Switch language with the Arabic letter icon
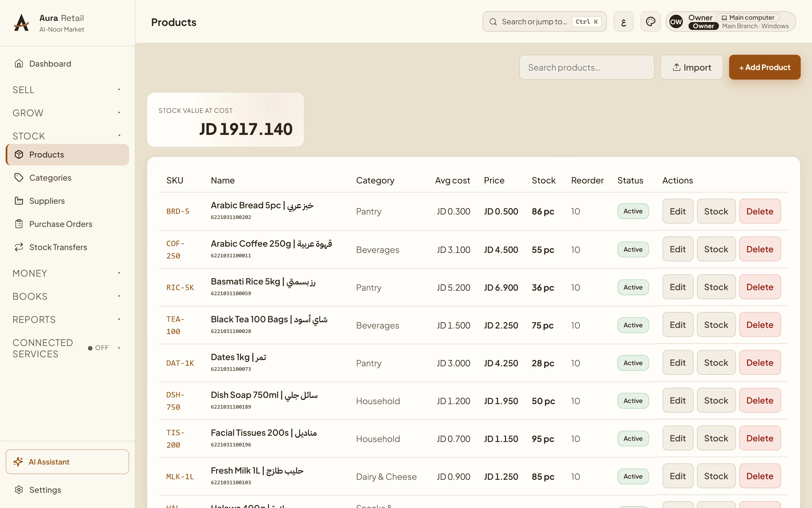 click(623, 21)
